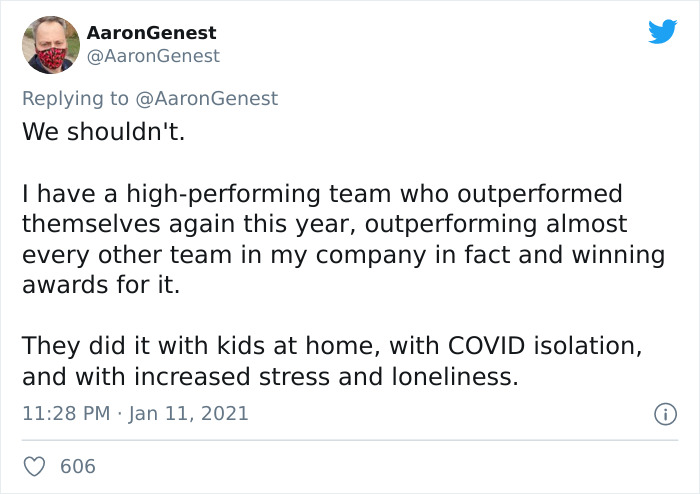Open the @AaronGenest handle under the name
Image resolution: width=700 pixels, height=494 pixels.
coord(153,56)
